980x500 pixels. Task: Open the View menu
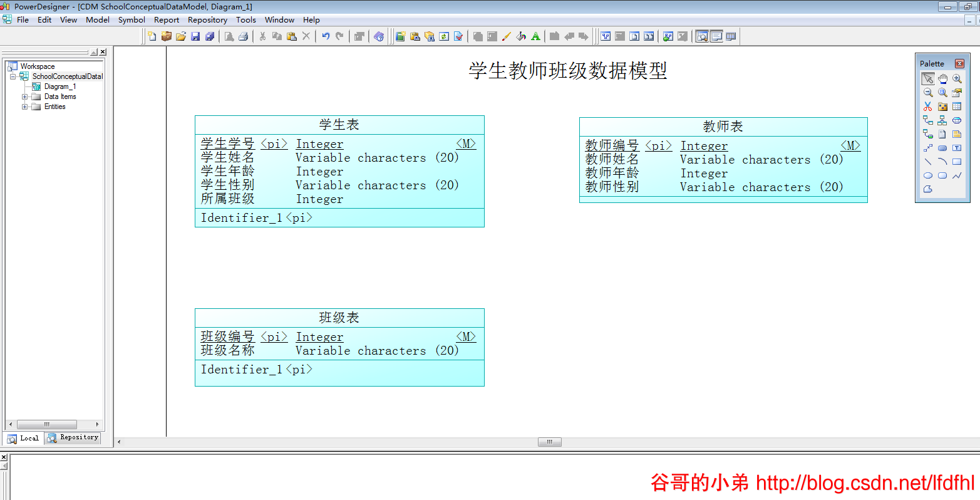click(x=68, y=19)
